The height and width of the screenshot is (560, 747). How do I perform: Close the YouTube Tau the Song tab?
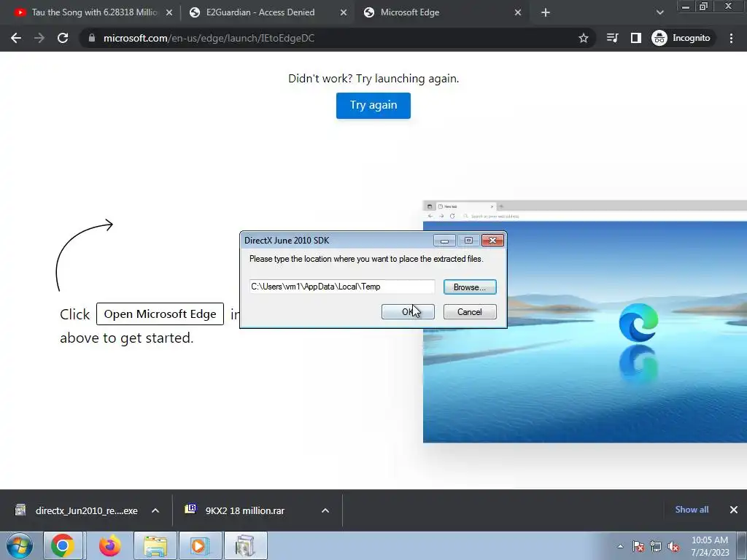click(x=169, y=13)
